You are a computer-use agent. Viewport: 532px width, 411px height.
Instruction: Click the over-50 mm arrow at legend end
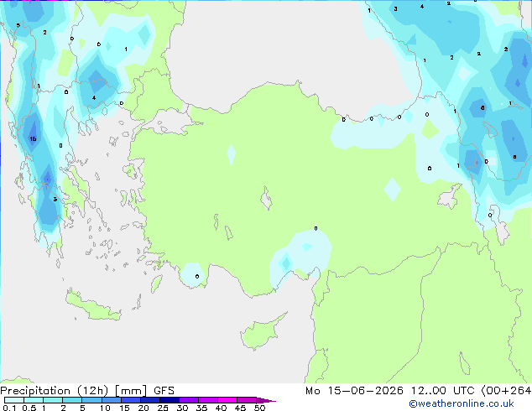[266, 400]
